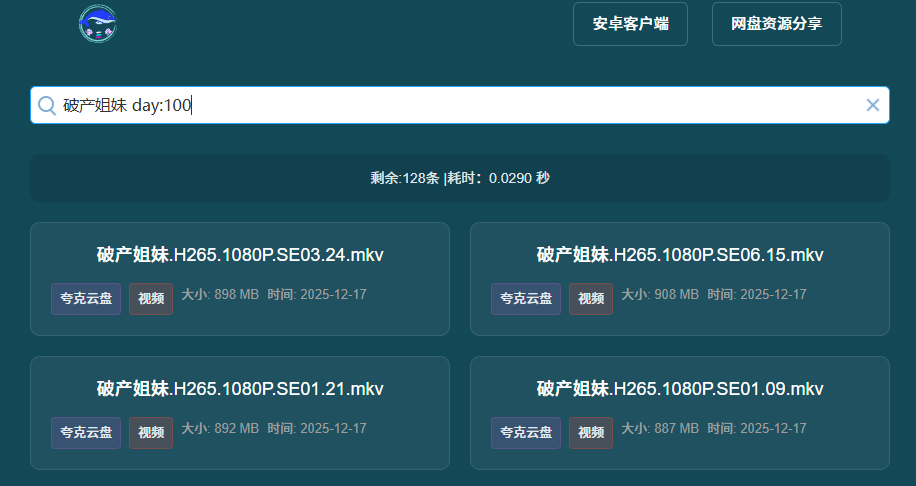Open the 安卓客户端 button
The image size is (916, 486).
pyautogui.click(x=630, y=24)
